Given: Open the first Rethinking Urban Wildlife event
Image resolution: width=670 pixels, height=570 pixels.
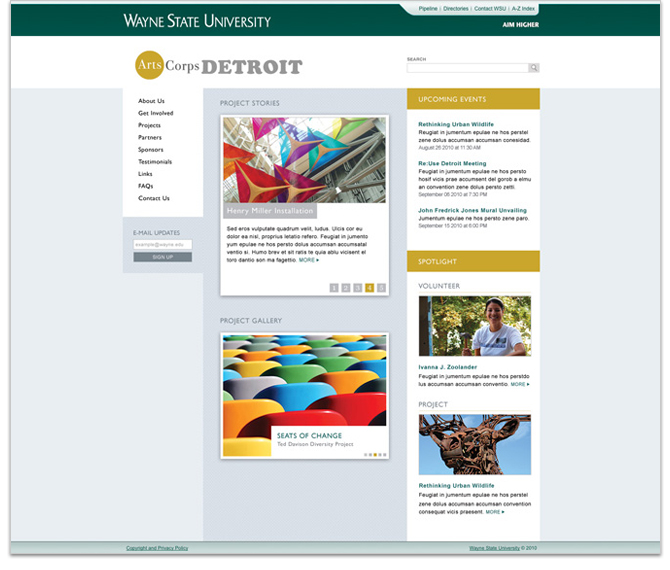Looking at the screenshot, I should [456, 124].
